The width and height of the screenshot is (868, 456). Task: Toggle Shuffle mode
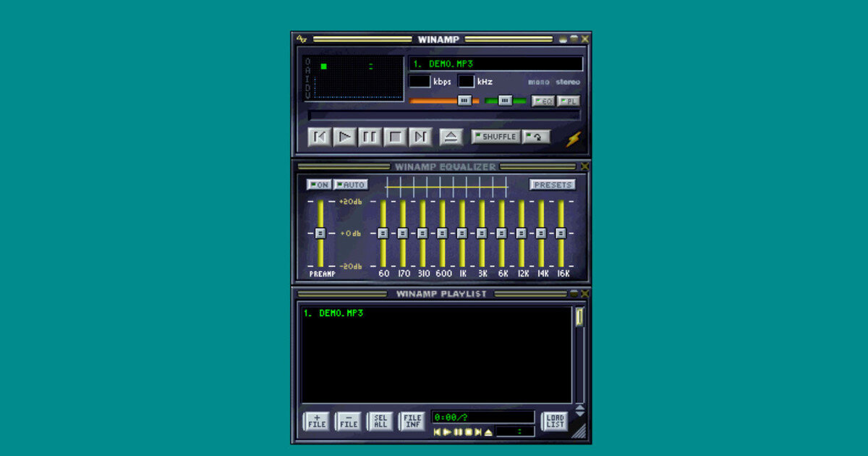click(495, 136)
